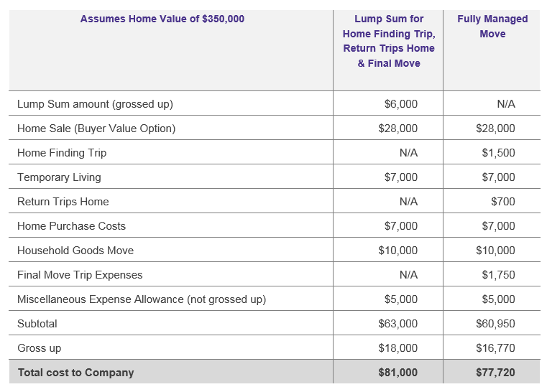Click the 'Home Finding Trip' row label

pos(62,153)
